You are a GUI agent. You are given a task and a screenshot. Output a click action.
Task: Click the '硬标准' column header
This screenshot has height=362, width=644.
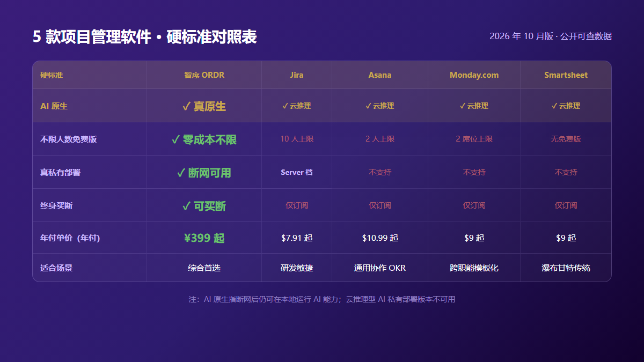click(x=52, y=75)
